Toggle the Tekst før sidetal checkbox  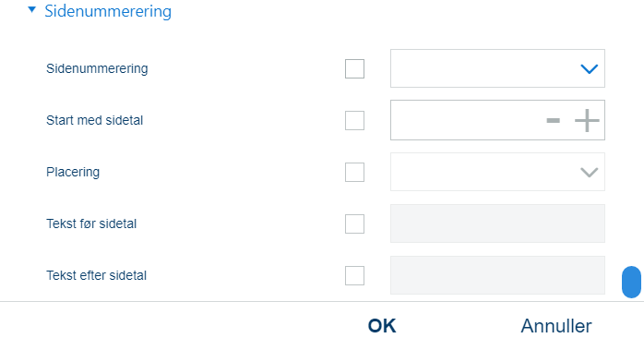click(354, 223)
